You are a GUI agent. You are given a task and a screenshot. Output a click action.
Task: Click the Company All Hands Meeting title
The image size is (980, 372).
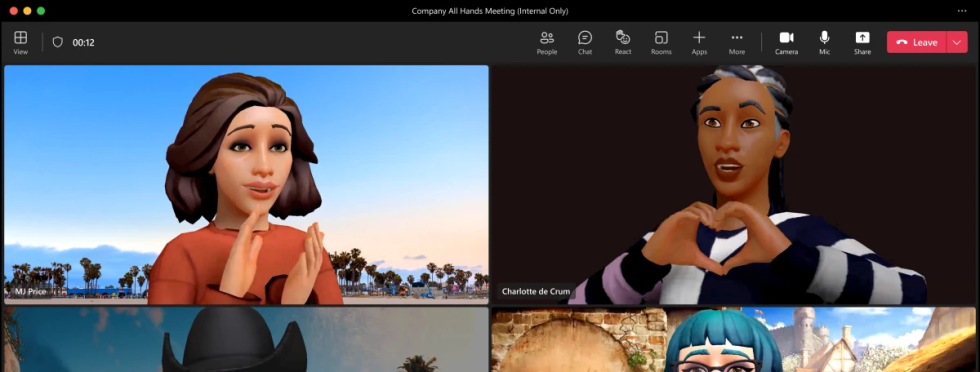489,11
